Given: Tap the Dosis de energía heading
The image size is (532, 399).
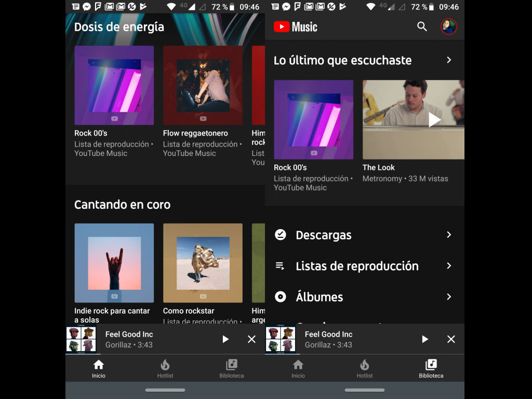Looking at the screenshot, I should [x=119, y=27].
